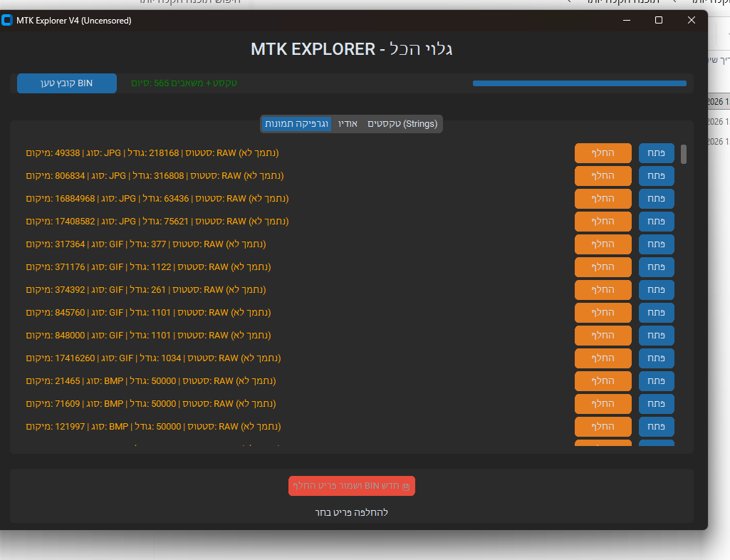Click the resource list vertical scrollbar thumb
This screenshot has height=560, width=730.
(684, 154)
